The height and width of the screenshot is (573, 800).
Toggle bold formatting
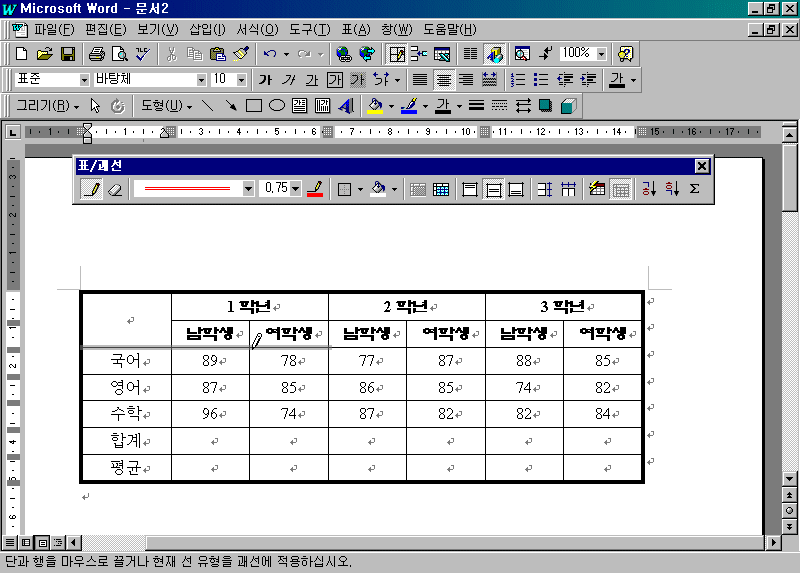click(x=265, y=80)
